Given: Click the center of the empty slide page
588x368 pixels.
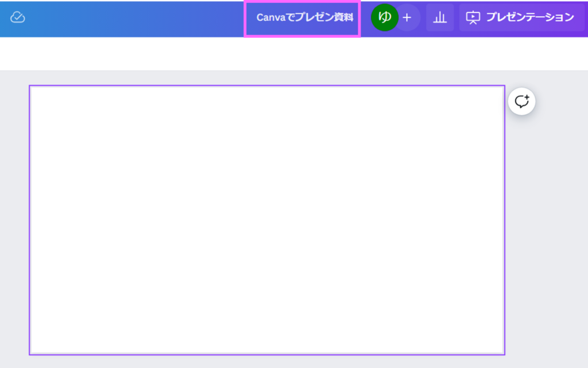Looking at the screenshot, I should pyautogui.click(x=267, y=220).
